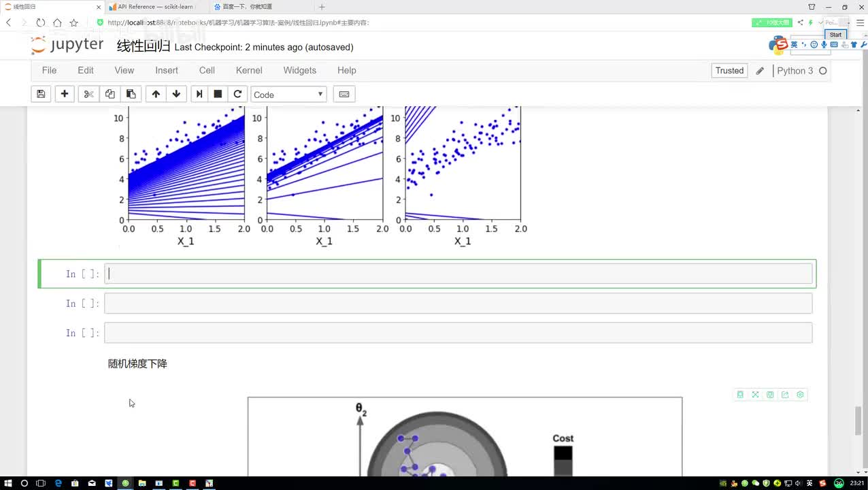
Task: Interrupt the kernel with stop icon
Action: point(218,94)
